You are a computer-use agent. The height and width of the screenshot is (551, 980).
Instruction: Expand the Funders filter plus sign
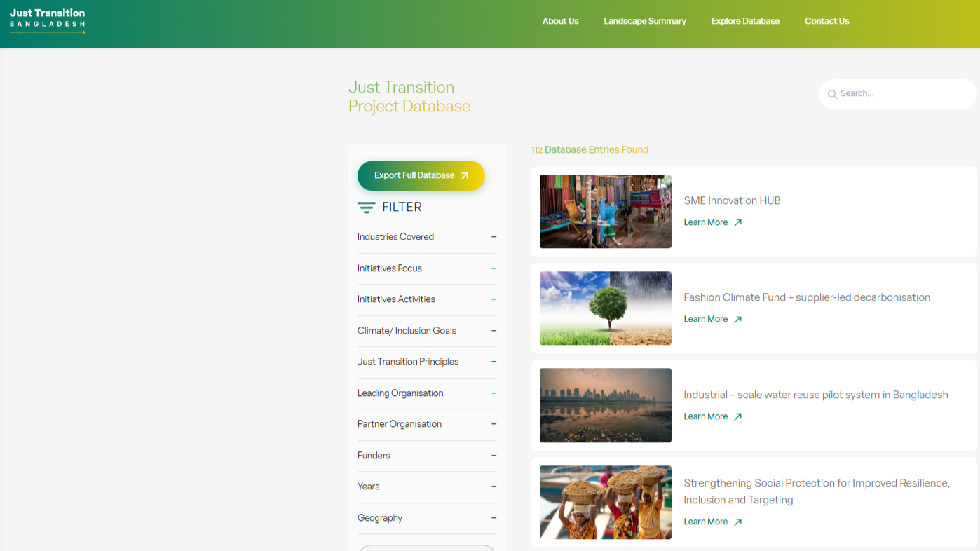click(494, 456)
